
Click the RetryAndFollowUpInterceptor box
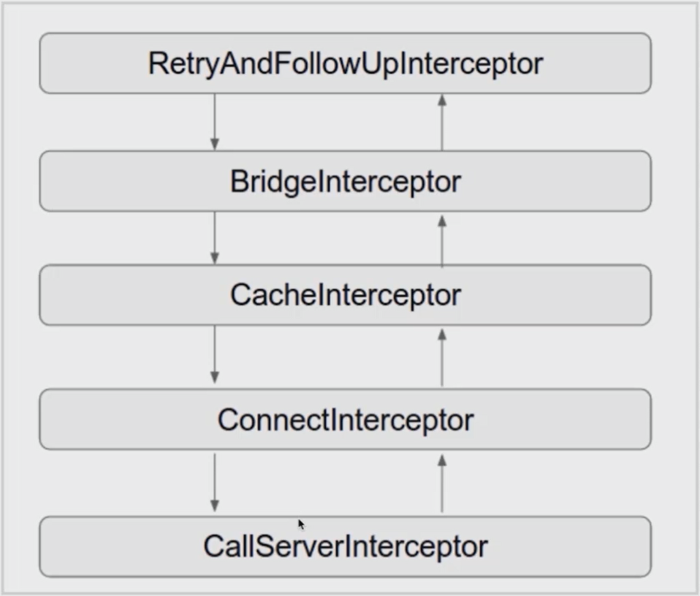pos(345,63)
